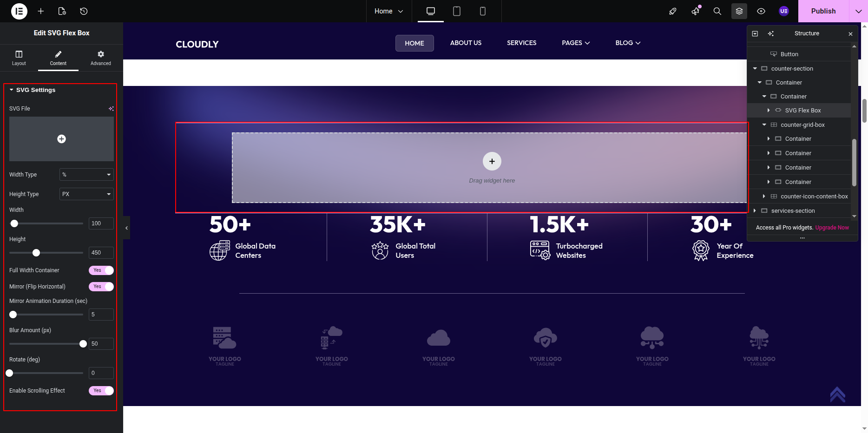
Task: Click Mirror Animation Duration value field
Action: coord(101,315)
